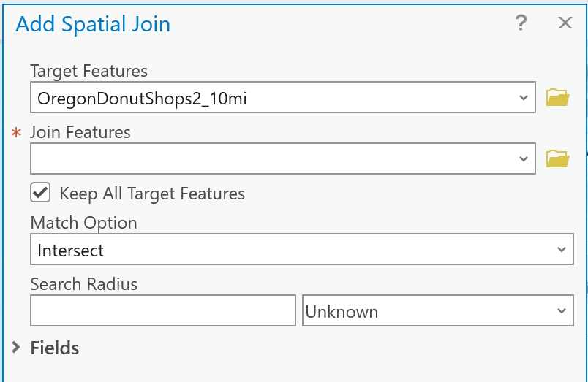Select the OregonDonutShops2_10mi target text
This screenshot has height=382, width=588.
(x=142, y=98)
